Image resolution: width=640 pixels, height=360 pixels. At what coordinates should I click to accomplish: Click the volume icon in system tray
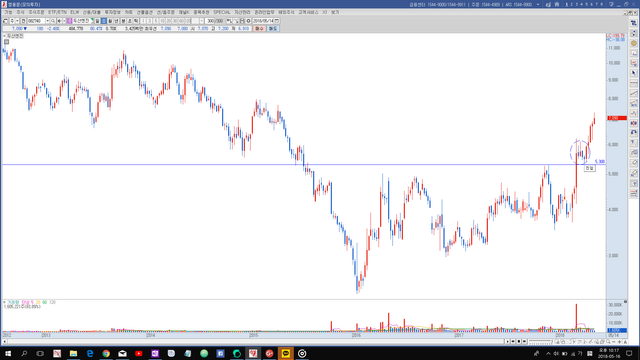(x=556, y=353)
